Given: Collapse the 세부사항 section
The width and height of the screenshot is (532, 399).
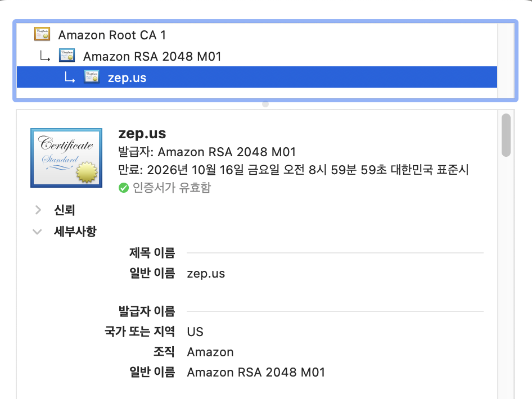Looking at the screenshot, I should [x=37, y=232].
